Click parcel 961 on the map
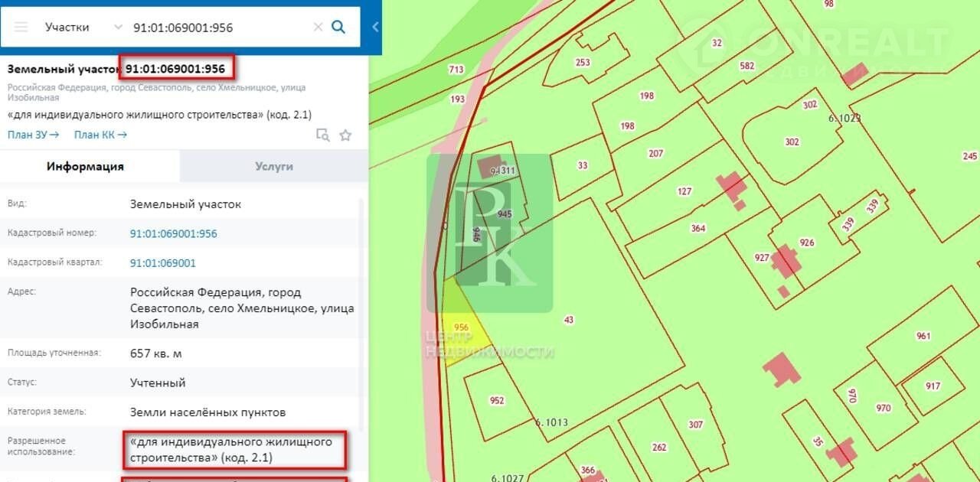 pos(923,336)
